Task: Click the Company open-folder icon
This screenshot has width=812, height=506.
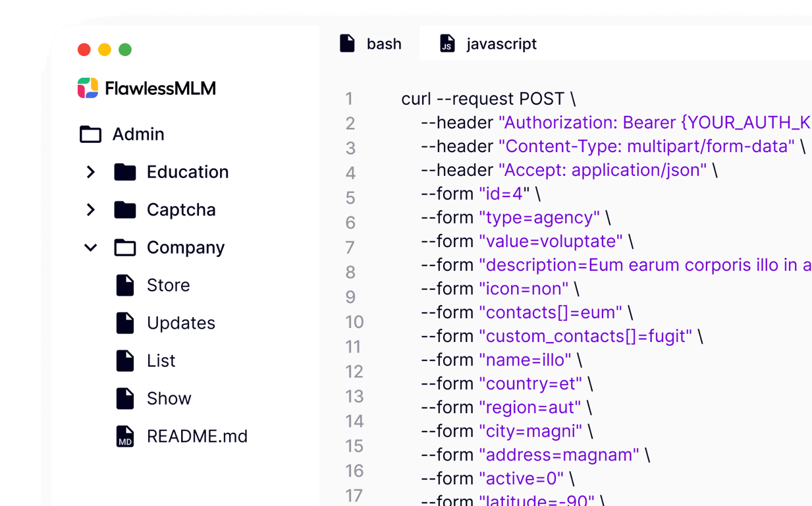Action: pyautogui.click(x=124, y=248)
